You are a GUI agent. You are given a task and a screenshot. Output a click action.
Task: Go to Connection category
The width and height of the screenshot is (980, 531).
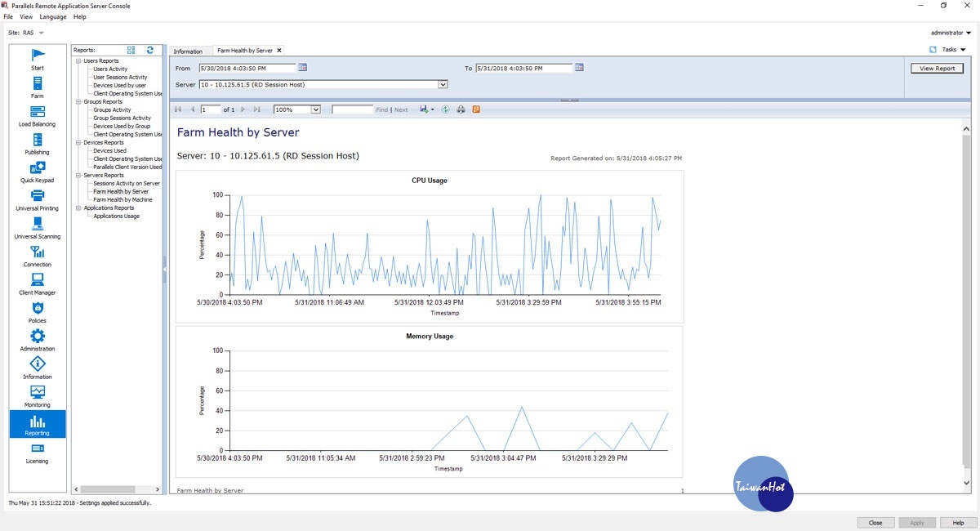pos(38,257)
